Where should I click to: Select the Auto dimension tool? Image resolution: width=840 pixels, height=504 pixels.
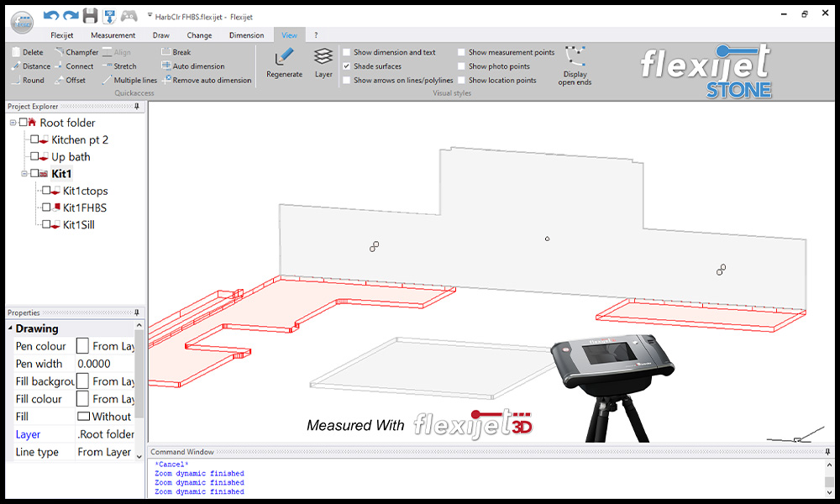[x=198, y=66]
